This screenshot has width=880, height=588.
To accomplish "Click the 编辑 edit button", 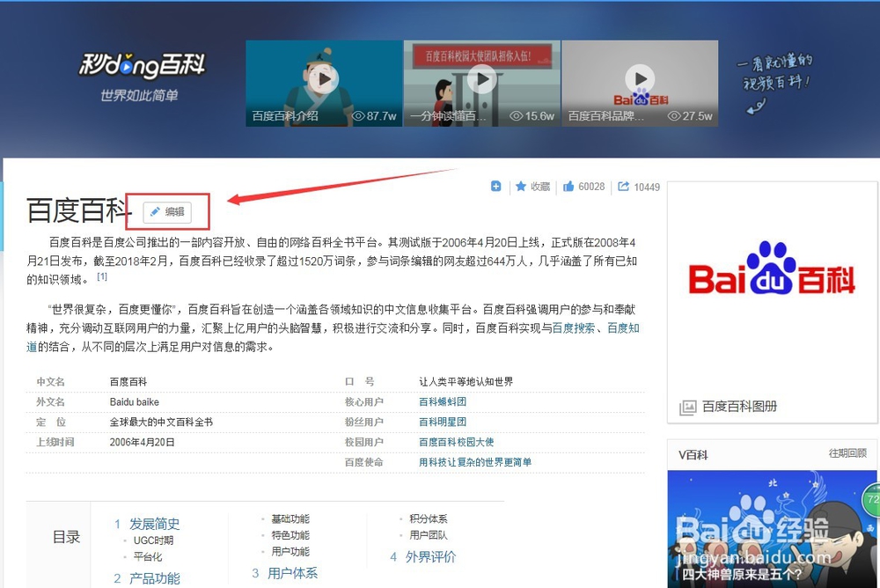I will (167, 212).
